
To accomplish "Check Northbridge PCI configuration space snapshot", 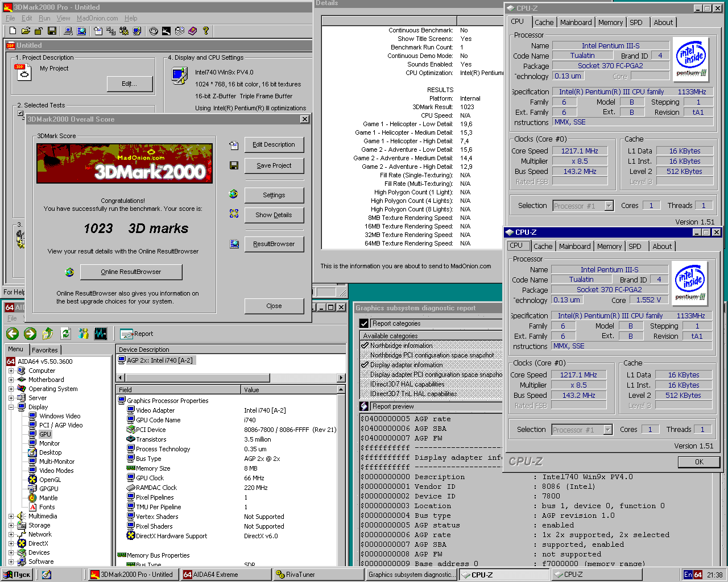I will [365, 355].
